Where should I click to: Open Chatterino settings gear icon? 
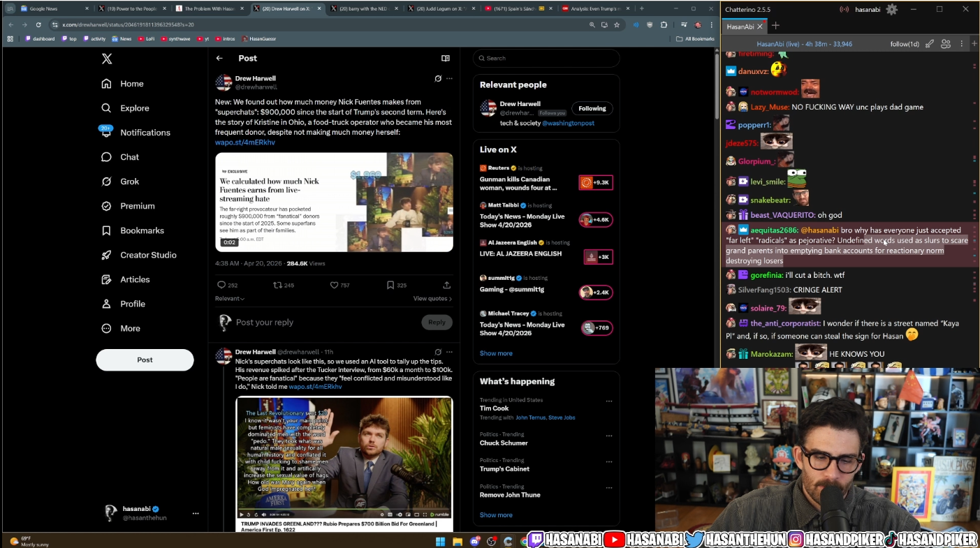[891, 9]
